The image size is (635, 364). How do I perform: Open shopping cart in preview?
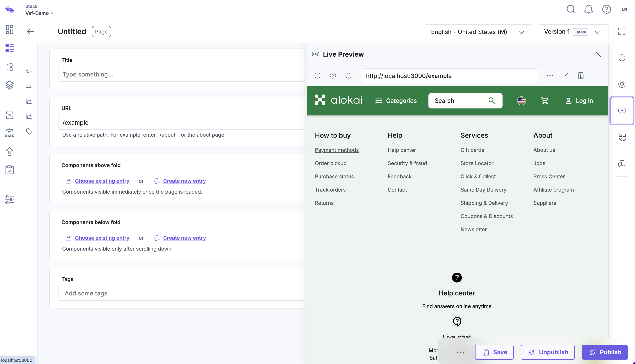pyautogui.click(x=545, y=101)
